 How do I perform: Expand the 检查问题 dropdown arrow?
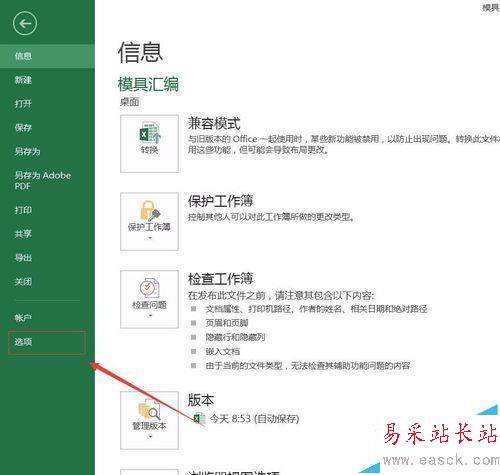(150, 315)
